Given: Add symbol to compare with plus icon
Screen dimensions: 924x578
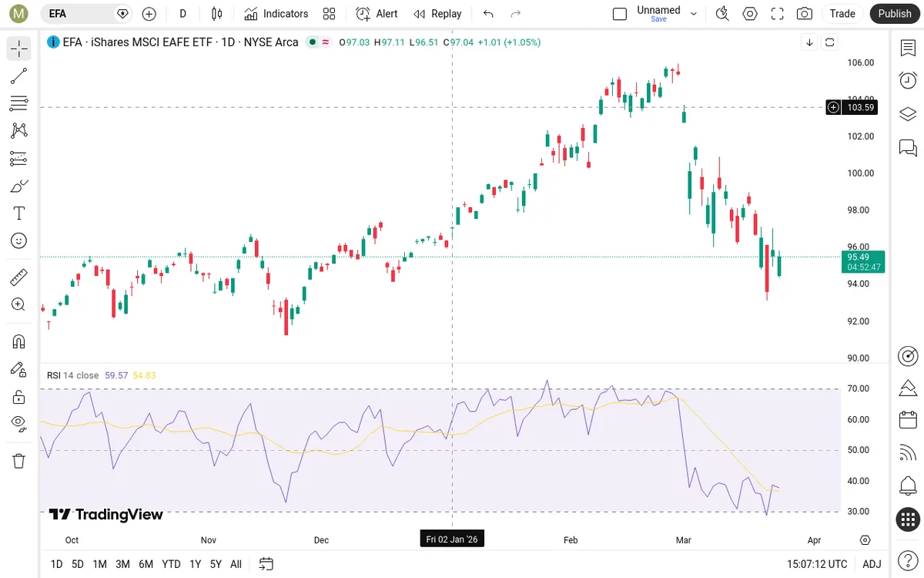Looking at the screenshot, I should coord(149,13).
